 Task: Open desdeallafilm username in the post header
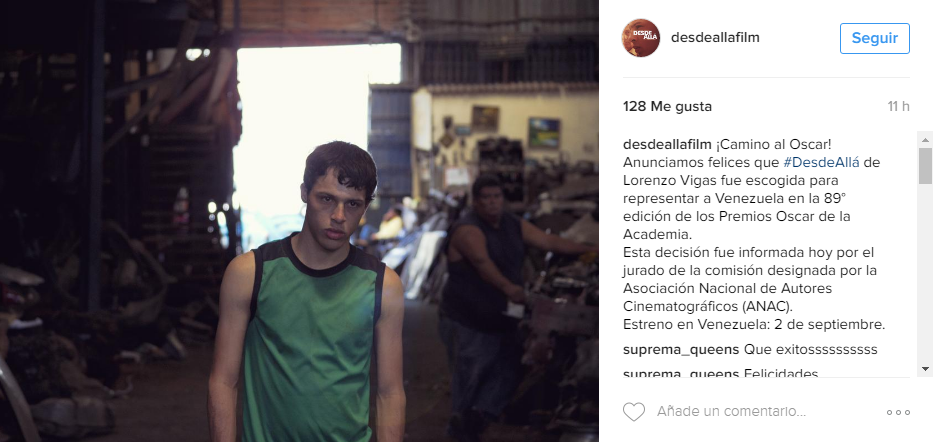click(x=715, y=37)
